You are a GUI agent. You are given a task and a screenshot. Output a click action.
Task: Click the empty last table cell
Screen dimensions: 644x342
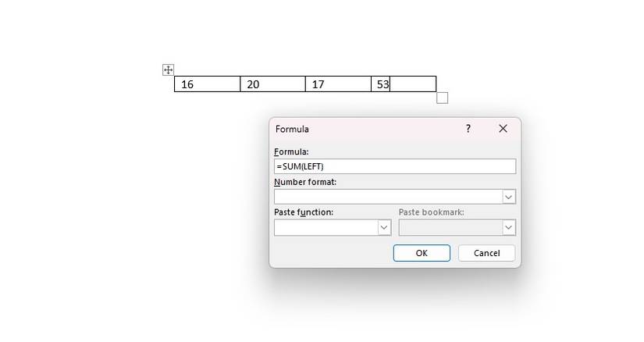click(413, 84)
